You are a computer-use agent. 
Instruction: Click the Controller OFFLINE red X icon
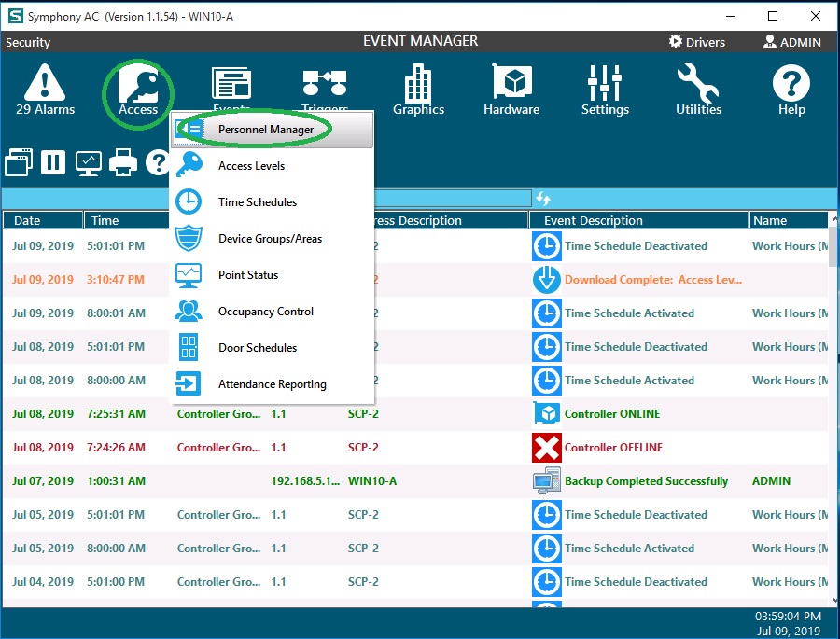click(x=546, y=447)
